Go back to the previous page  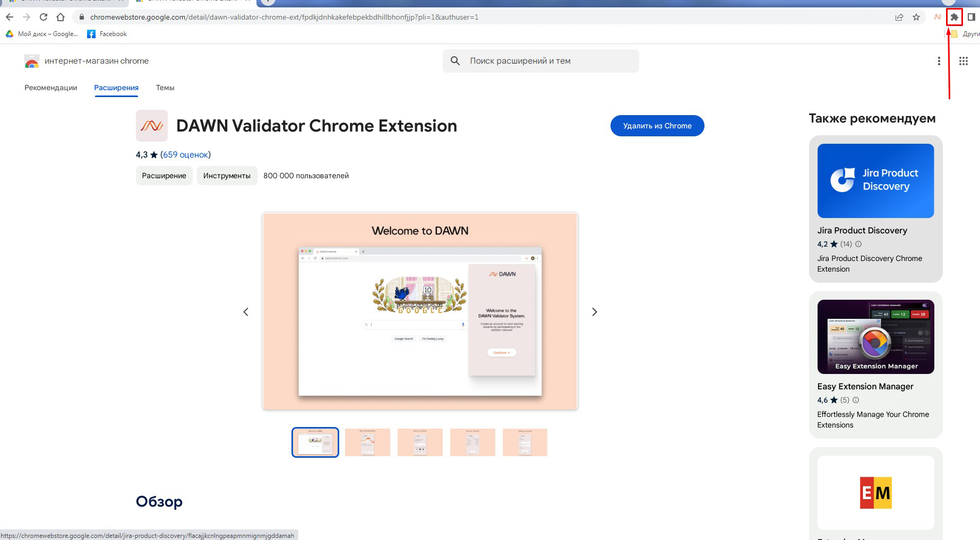click(10, 17)
